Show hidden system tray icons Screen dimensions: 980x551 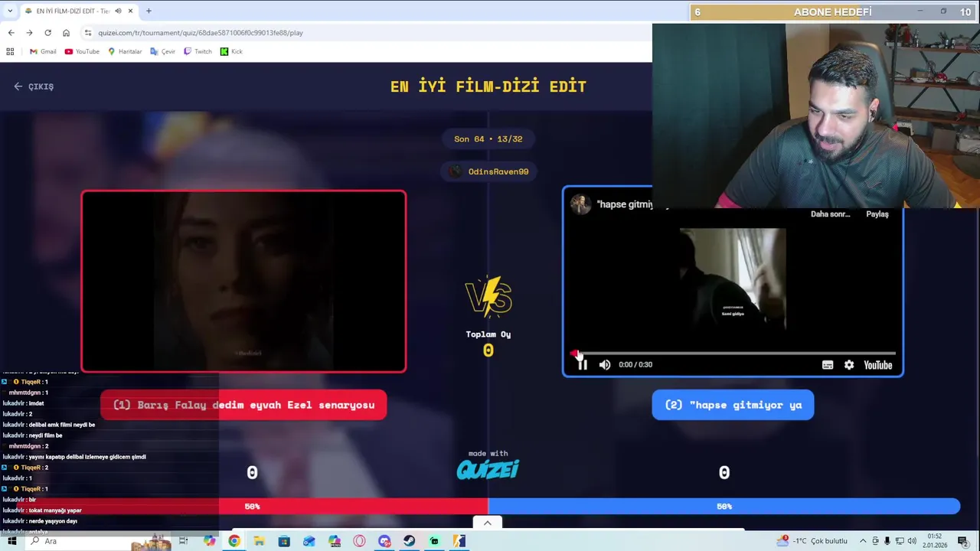(x=863, y=541)
